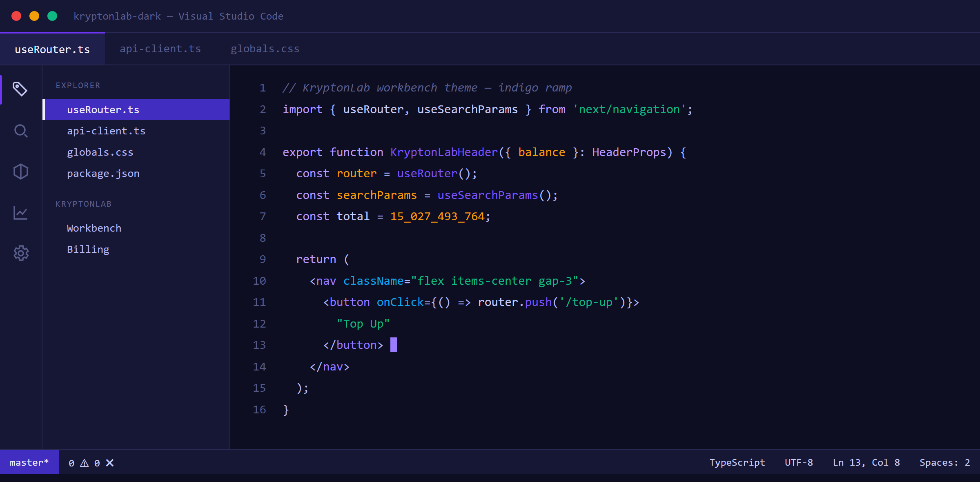Open the tag icon in activity bar
The width and height of the screenshot is (980, 482).
[x=20, y=89]
